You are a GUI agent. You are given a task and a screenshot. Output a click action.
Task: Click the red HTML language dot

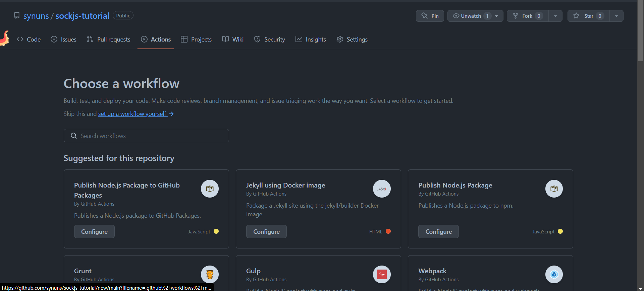coord(388,231)
